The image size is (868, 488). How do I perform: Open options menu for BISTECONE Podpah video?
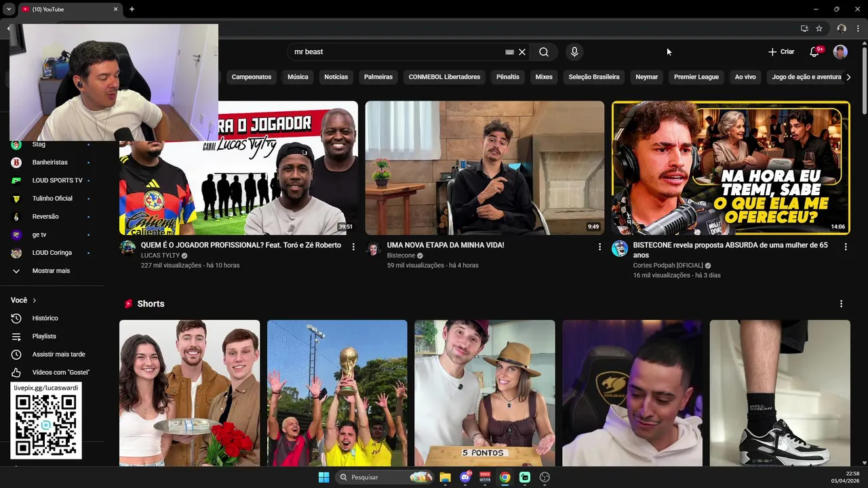[846, 247]
